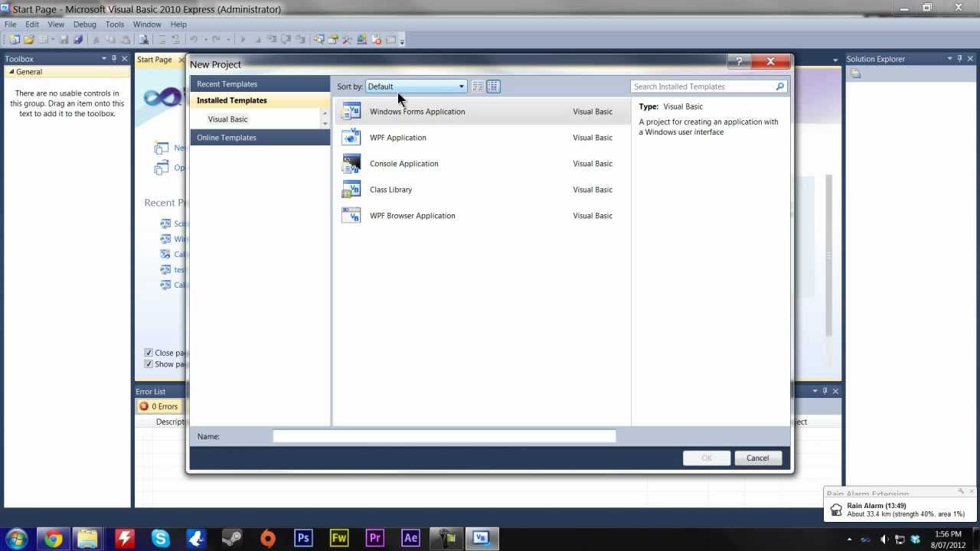This screenshot has width=980, height=551.
Task: Open the Toolbox panel window position dropdown
Action: pos(104,59)
